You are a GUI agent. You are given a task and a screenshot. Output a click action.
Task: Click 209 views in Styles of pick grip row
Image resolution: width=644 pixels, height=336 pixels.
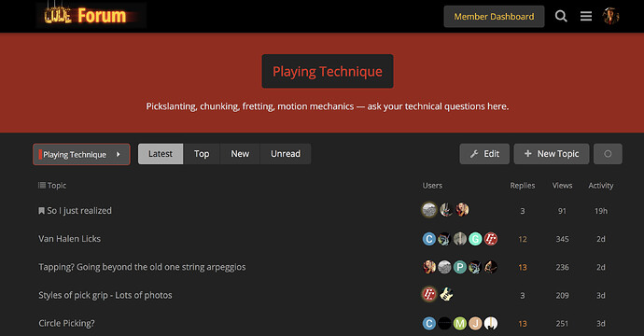562,295
